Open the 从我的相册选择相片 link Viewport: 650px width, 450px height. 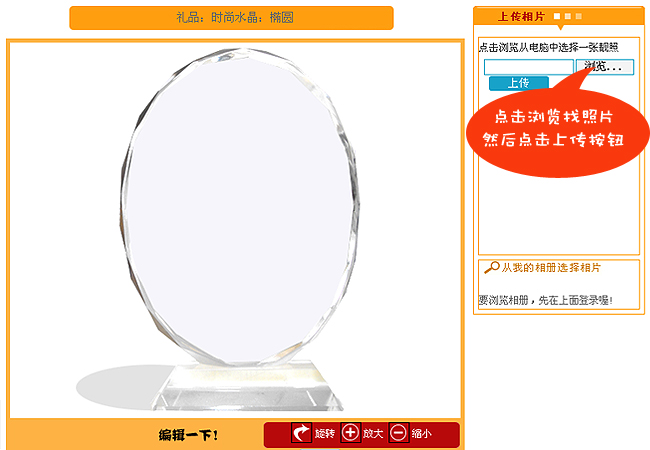[551, 268]
